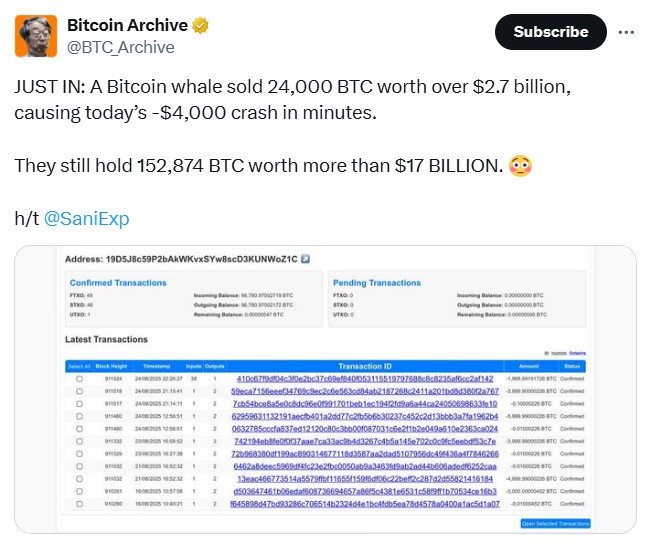The width and height of the screenshot is (647, 542).
Task: Open the @SaniExp mention link
Action: 87,217
